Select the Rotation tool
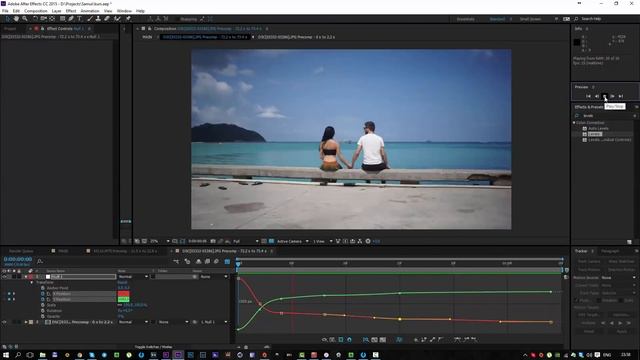Image resolution: width=640 pixels, height=360 pixels. (x=35, y=19)
